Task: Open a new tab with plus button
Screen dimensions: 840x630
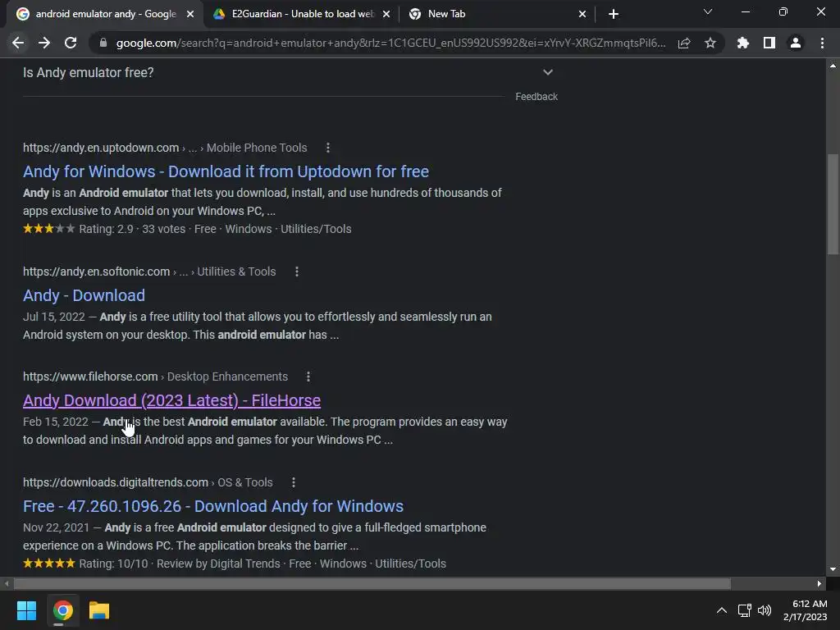Action: tap(614, 14)
